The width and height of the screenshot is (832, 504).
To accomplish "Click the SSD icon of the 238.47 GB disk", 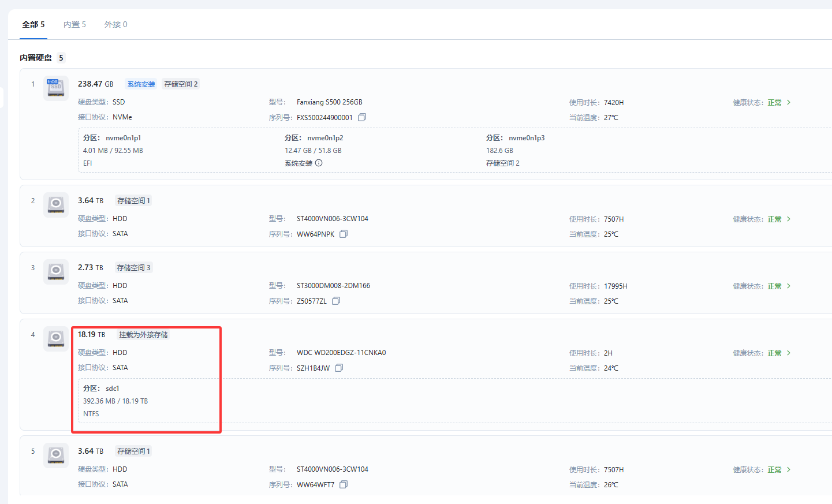I will [x=56, y=88].
